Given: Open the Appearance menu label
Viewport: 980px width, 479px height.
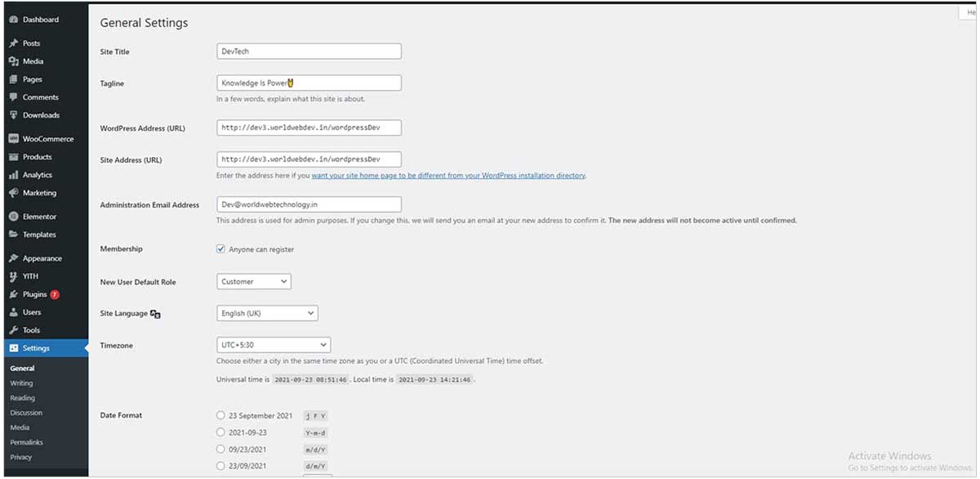Looking at the screenshot, I should point(42,258).
